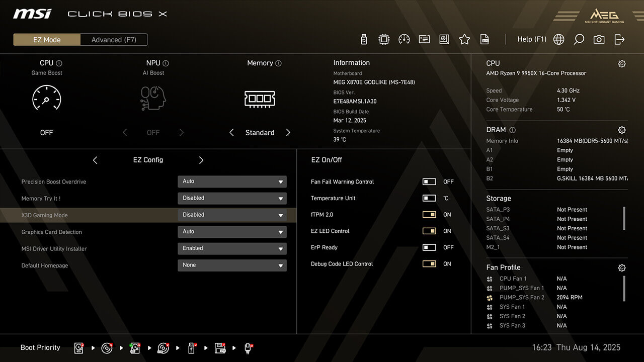The image size is (644, 362).
Task: Take a screenshot with the camera icon
Action: click(599, 39)
